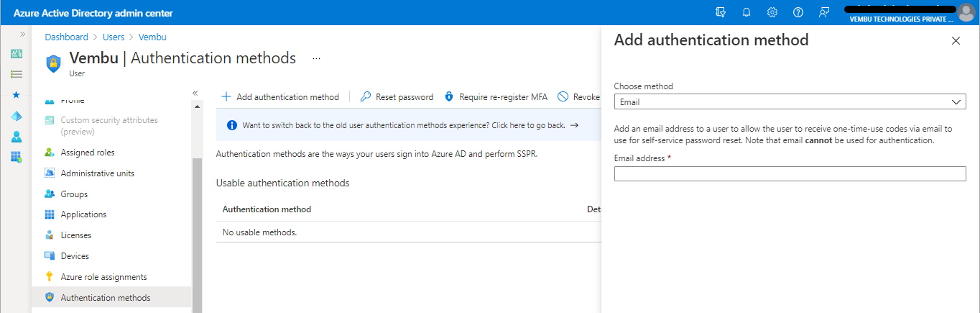Click the Licenses icon

coord(50,235)
